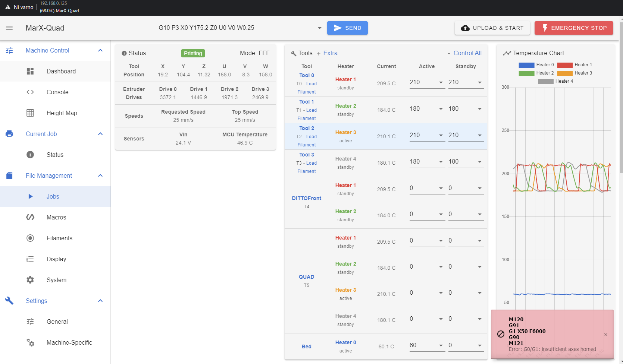Click the Temperature Chart trend icon
Screen dimensions: 623x364
click(507, 53)
